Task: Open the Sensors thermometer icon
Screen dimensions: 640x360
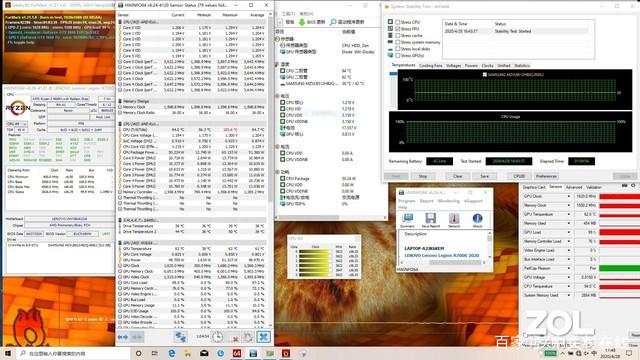Action: [454, 220]
